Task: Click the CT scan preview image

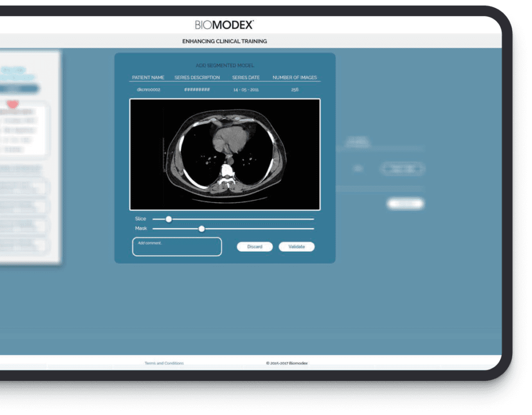Action: 225,153
